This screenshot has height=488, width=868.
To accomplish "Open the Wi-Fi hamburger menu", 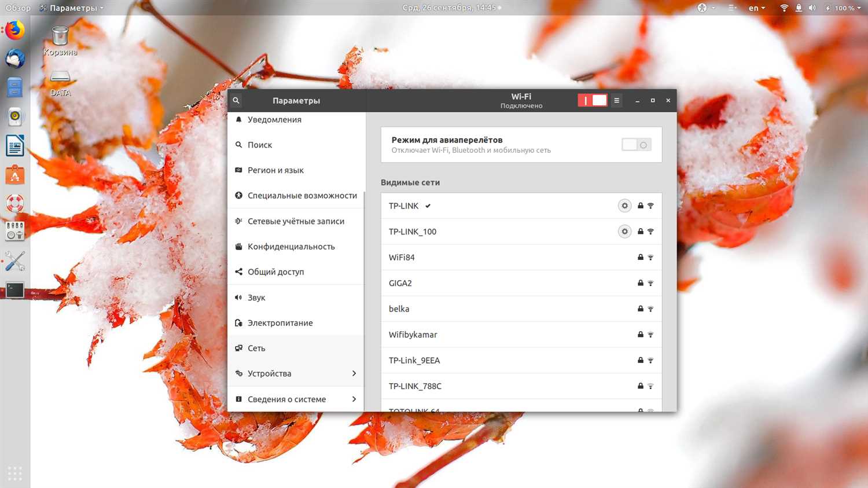I will tap(616, 100).
